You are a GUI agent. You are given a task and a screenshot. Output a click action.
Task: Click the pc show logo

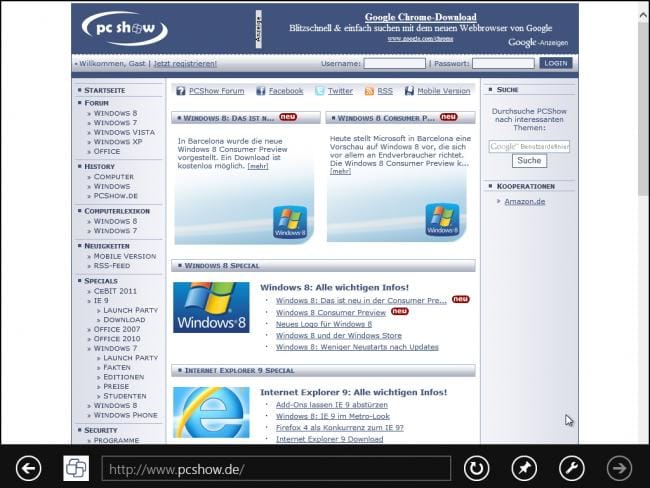125,28
